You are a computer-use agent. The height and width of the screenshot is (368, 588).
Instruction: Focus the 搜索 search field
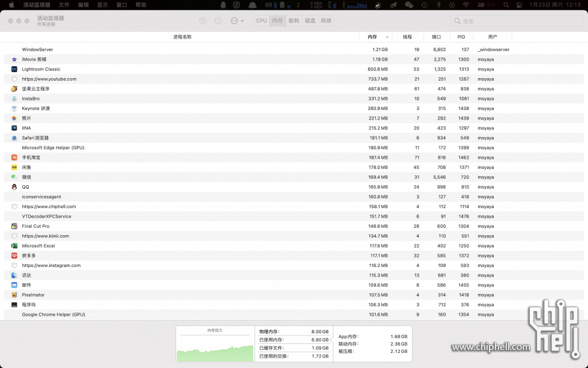[517, 21]
